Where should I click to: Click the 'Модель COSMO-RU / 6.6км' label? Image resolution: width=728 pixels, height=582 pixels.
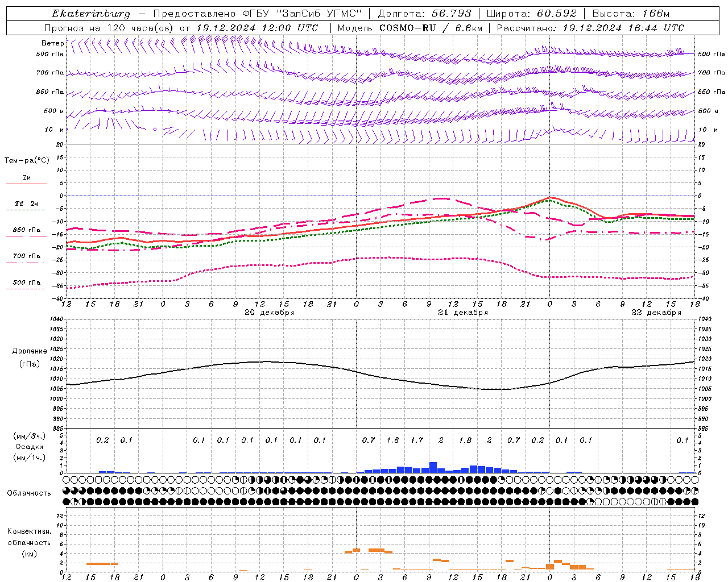click(x=410, y=28)
